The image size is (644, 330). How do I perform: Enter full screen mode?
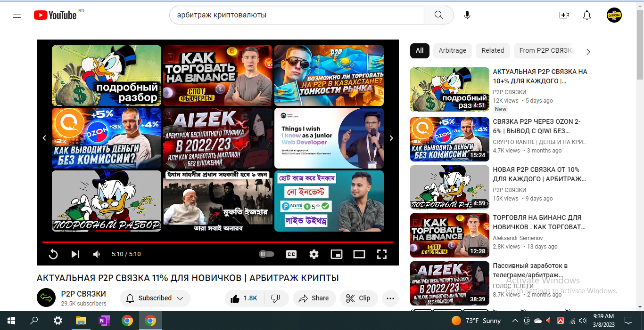point(382,254)
